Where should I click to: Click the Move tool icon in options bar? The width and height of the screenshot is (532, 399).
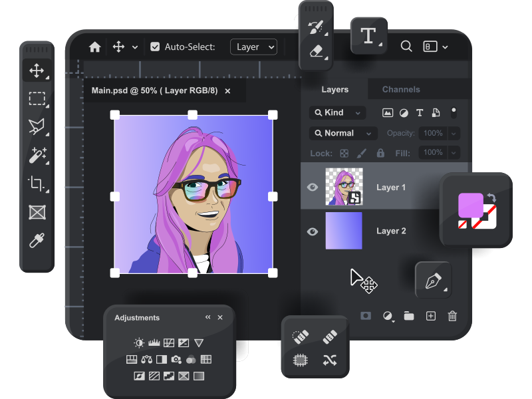pyautogui.click(x=118, y=47)
